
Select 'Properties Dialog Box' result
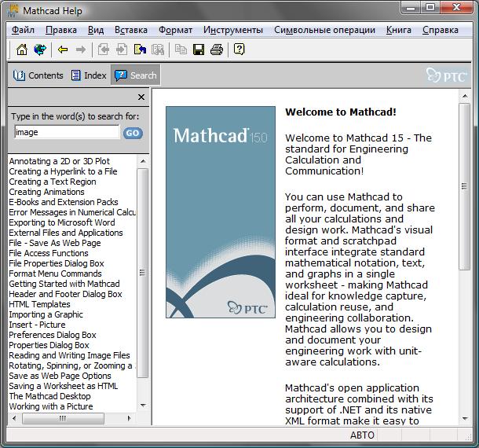tap(49, 345)
